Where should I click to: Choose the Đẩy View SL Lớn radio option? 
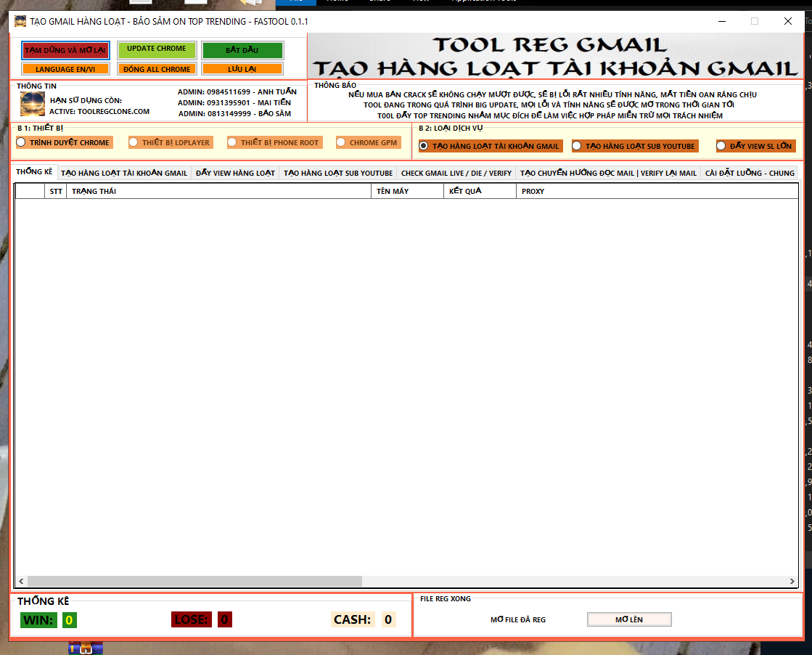click(721, 146)
